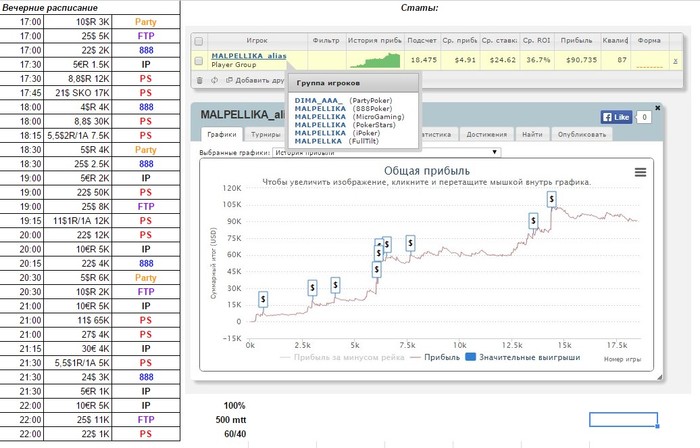Screen dimensions: 700x448
Task: Open the Найти tab
Action: [x=532, y=134]
